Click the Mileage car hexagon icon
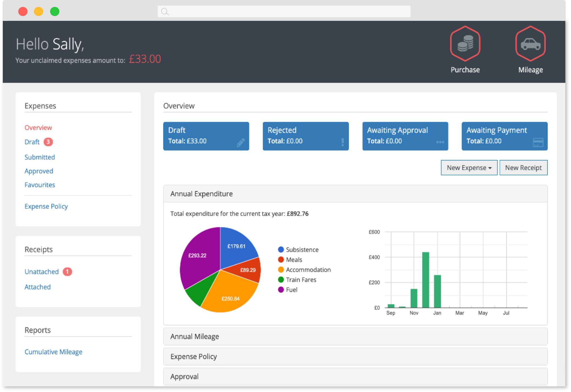 (x=530, y=44)
